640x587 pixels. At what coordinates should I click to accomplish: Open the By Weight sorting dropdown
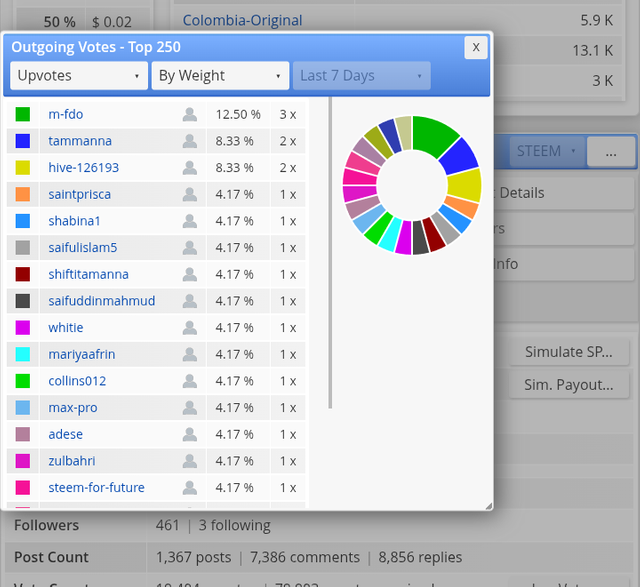[x=220, y=76]
